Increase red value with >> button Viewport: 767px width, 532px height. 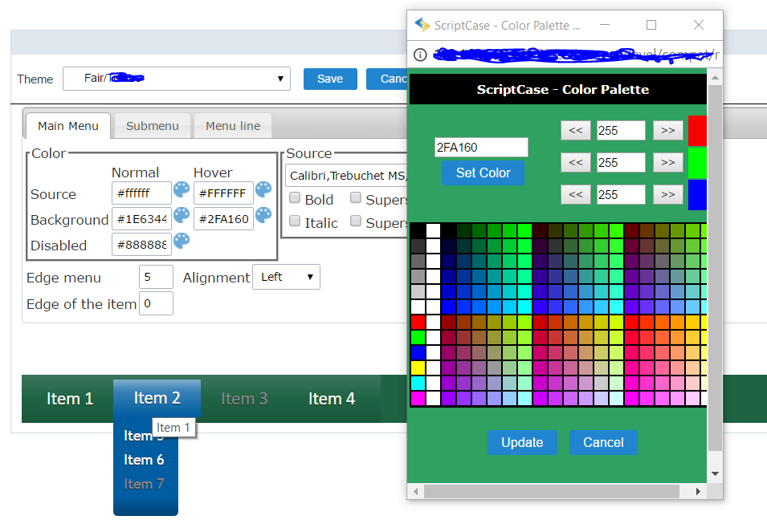(x=668, y=131)
